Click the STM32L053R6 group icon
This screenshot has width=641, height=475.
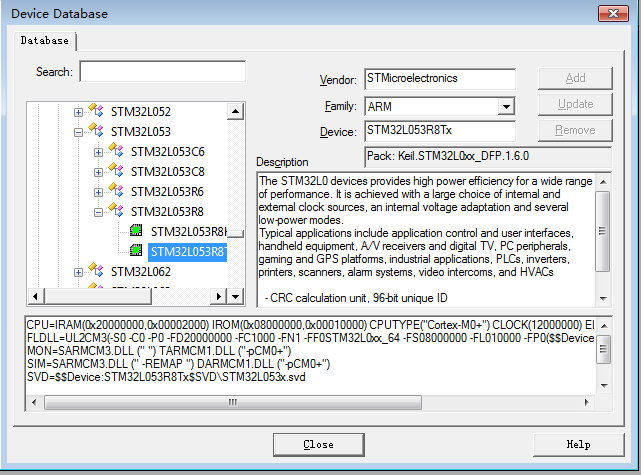pos(117,190)
